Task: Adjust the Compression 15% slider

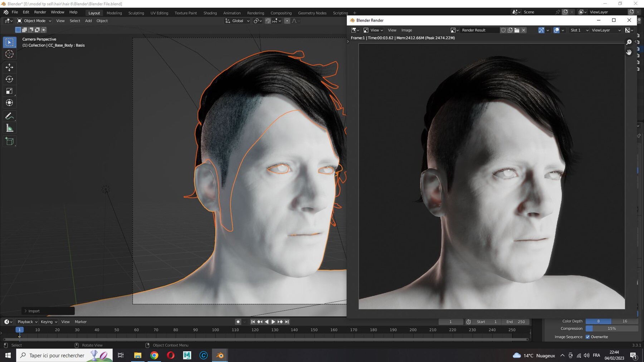Action: tap(611, 329)
